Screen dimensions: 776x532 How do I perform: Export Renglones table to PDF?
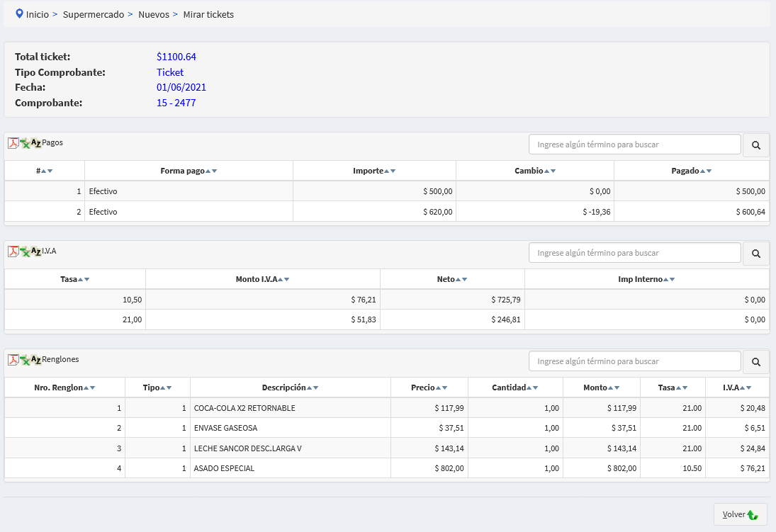[x=13, y=360]
